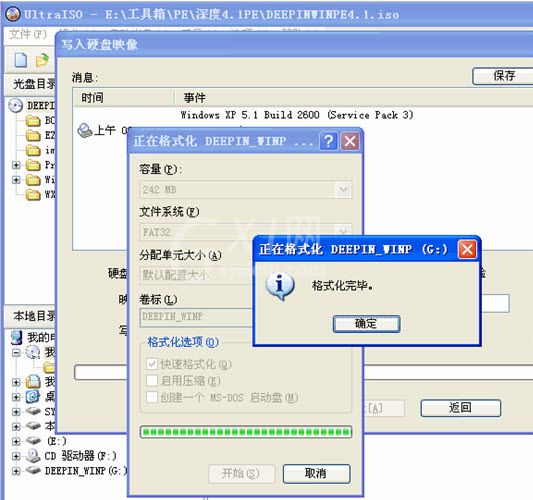This screenshot has width=533, height=500.
Task: Click the 卷标 DEEPIN_WINP input field
Action: tap(196, 317)
